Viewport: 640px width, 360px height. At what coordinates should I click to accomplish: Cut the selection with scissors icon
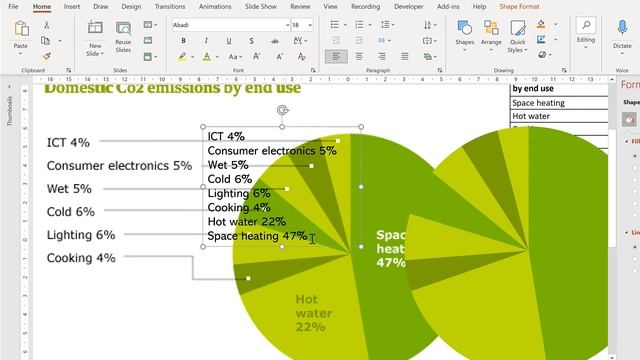pos(46,25)
